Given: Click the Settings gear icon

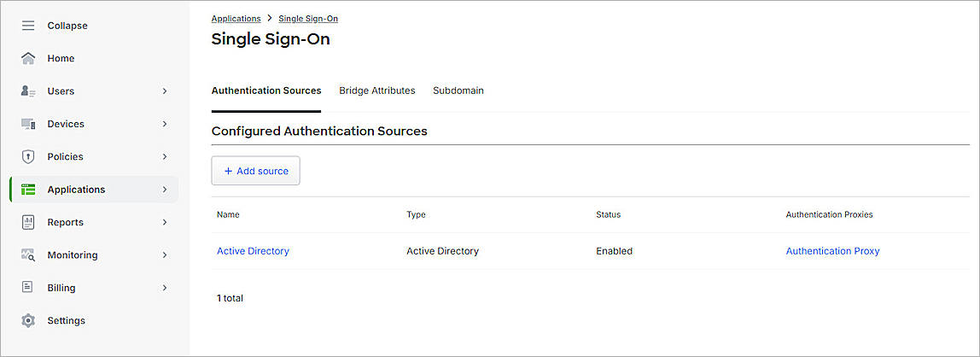Looking at the screenshot, I should (28, 321).
